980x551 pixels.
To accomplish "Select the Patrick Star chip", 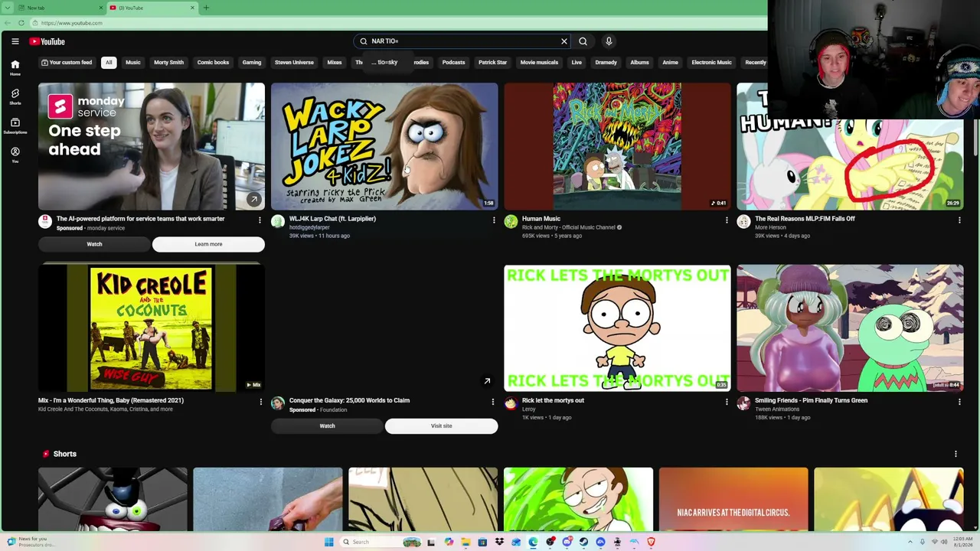I will [x=492, y=63].
